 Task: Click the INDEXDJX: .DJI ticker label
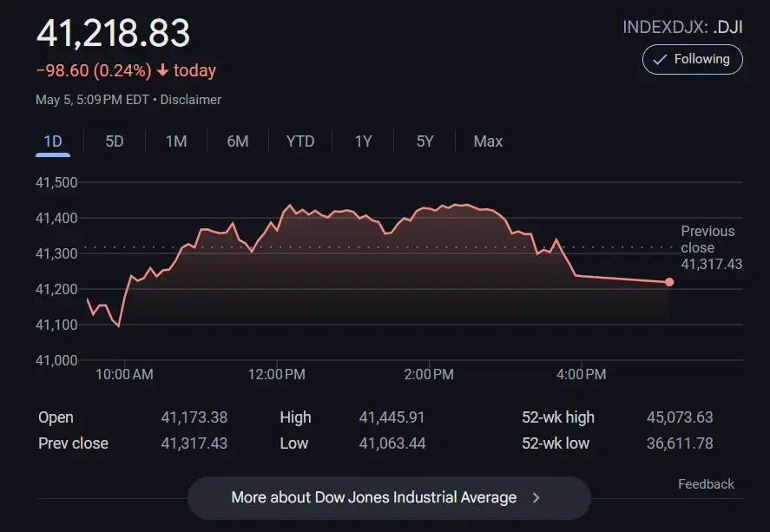(x=682, y=27)
